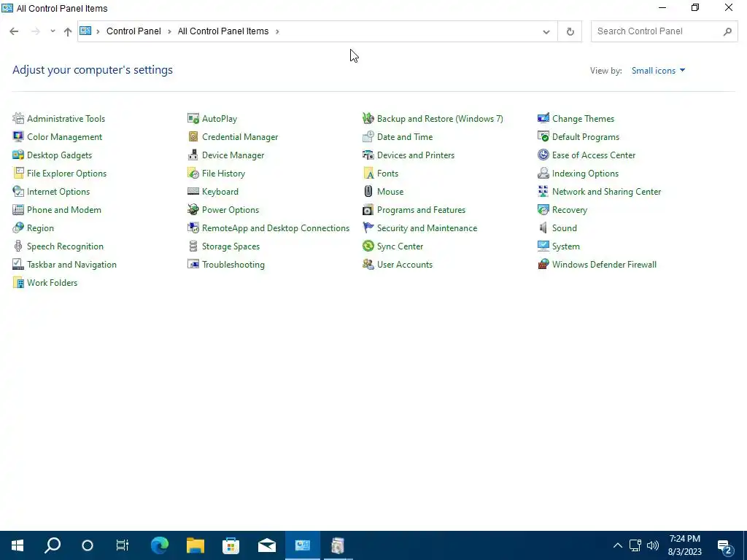Click the Sound speaker icon
Image resolution: width=747 pixels, height=560 pixels.
(543, 227)
